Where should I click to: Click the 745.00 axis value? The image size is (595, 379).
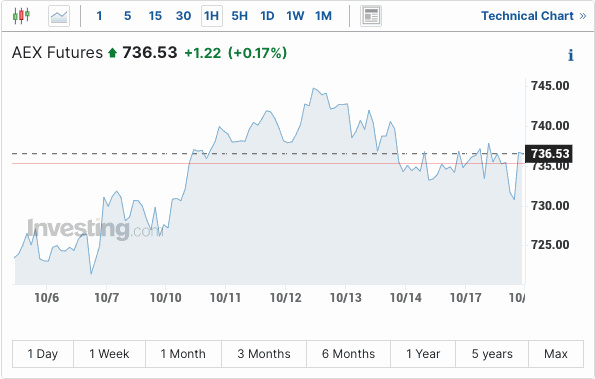click(x=550, y=86)
